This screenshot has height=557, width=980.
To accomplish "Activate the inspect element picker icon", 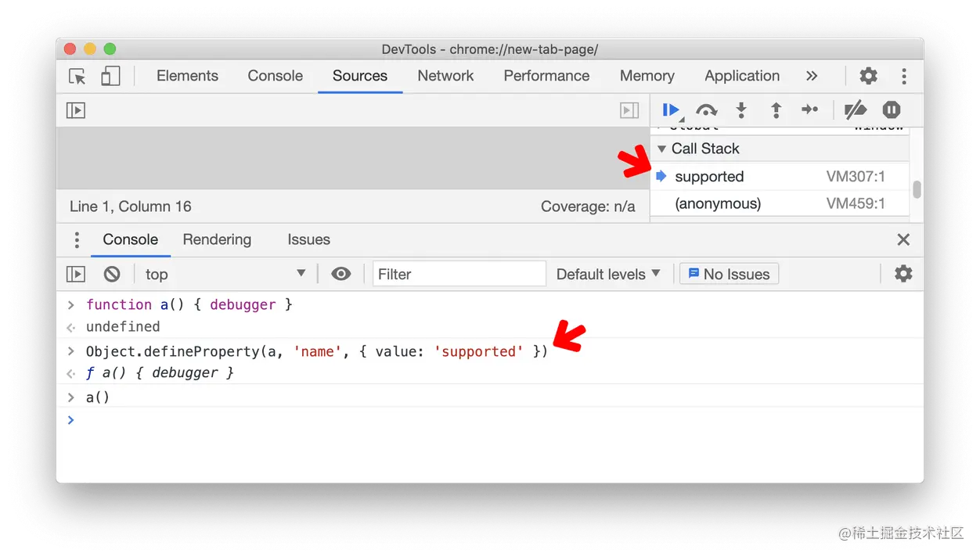I will (x=77, y=76).
